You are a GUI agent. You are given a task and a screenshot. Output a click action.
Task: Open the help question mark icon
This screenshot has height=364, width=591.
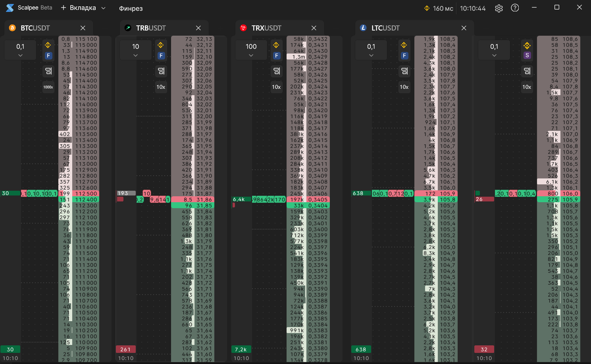(x=515, y=8)
